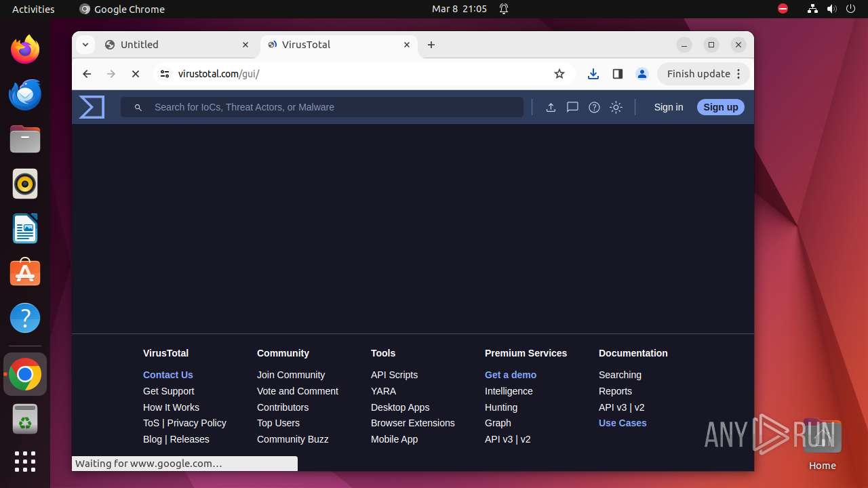The height and width of the screenshot is (488, 868).
Task: Open Community Buzz link
Action: (293, 439)
